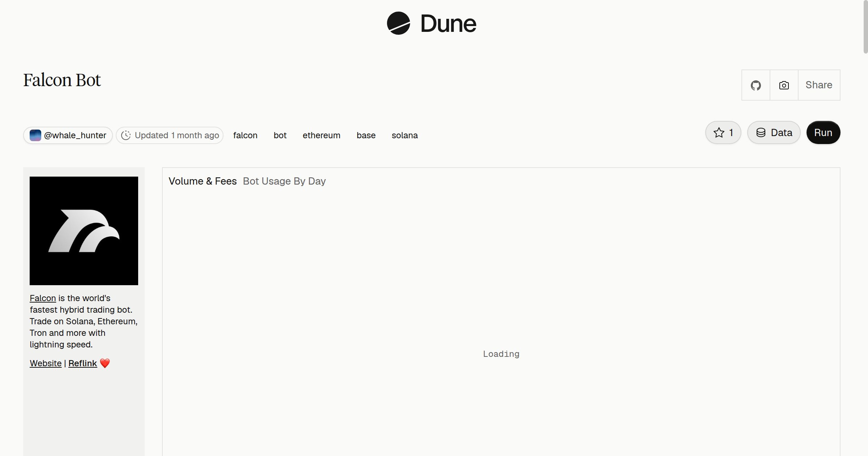Select the ethereum tag
The image size is (868, 456).
coord(322,135)
